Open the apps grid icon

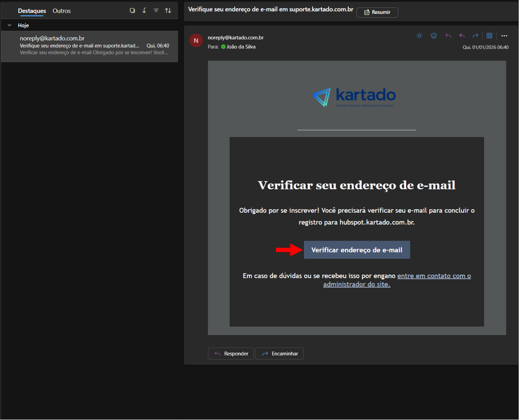(x=489, y=36)
